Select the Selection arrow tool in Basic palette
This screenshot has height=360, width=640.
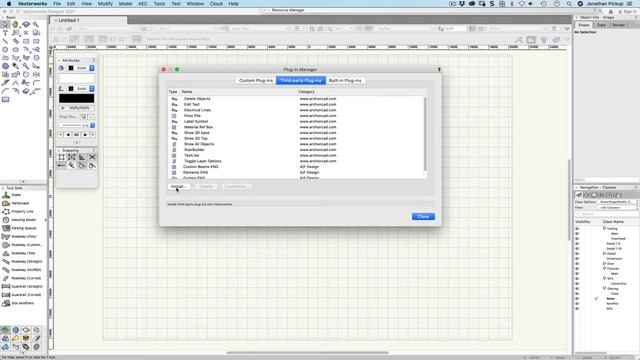click(5, 24)
